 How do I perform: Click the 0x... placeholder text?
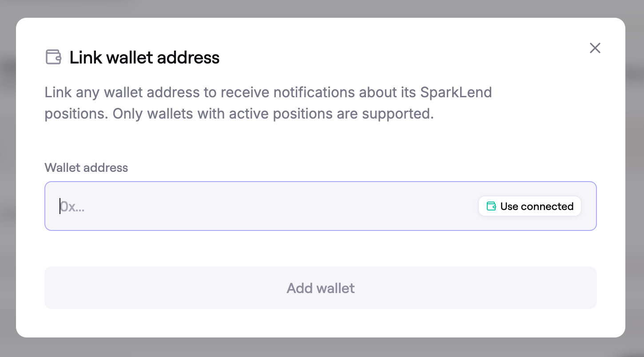click(72, 206)
